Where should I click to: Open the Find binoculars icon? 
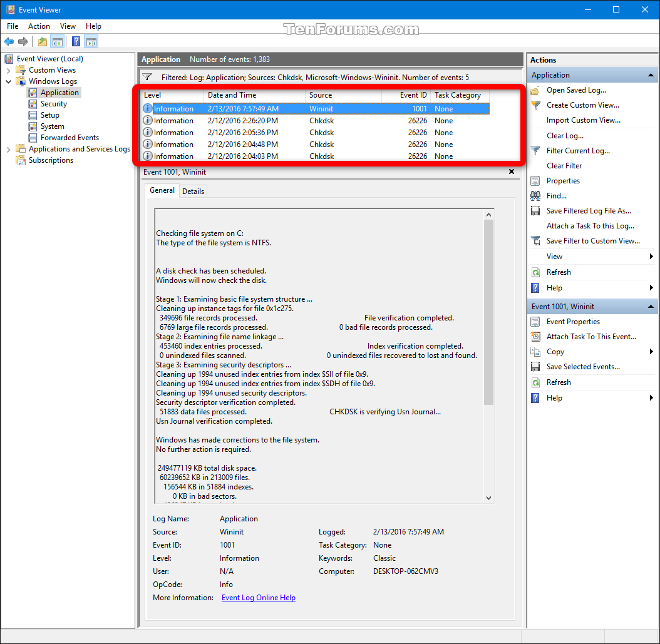click(x=534, y=195)
